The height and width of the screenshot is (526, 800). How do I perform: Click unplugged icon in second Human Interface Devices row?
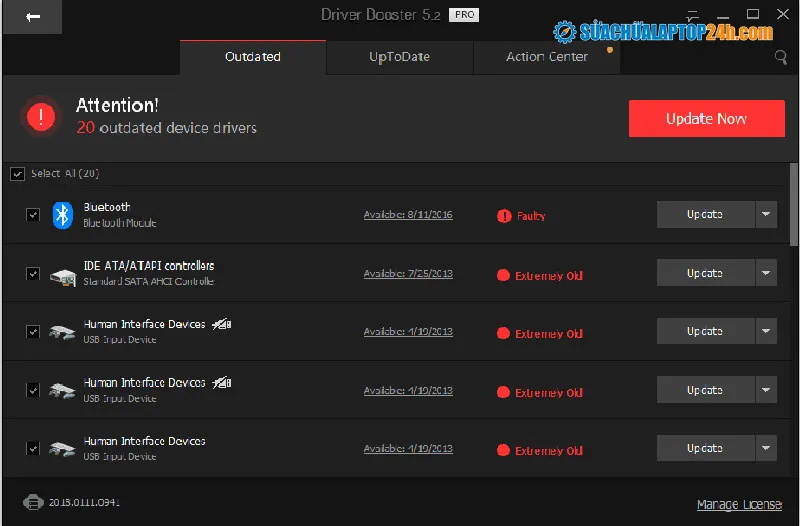click(222, 382)
